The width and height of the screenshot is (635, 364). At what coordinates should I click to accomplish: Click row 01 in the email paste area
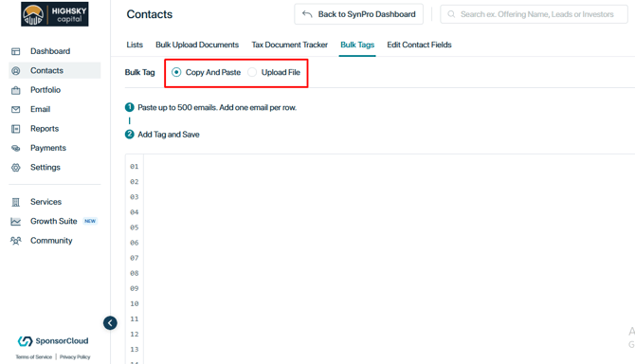coord(389,167)
